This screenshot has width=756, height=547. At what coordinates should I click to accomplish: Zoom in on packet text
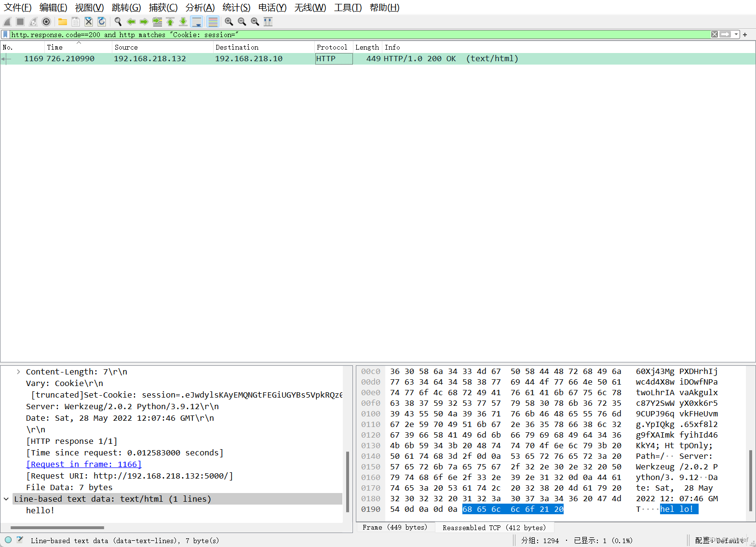(229, 22)
